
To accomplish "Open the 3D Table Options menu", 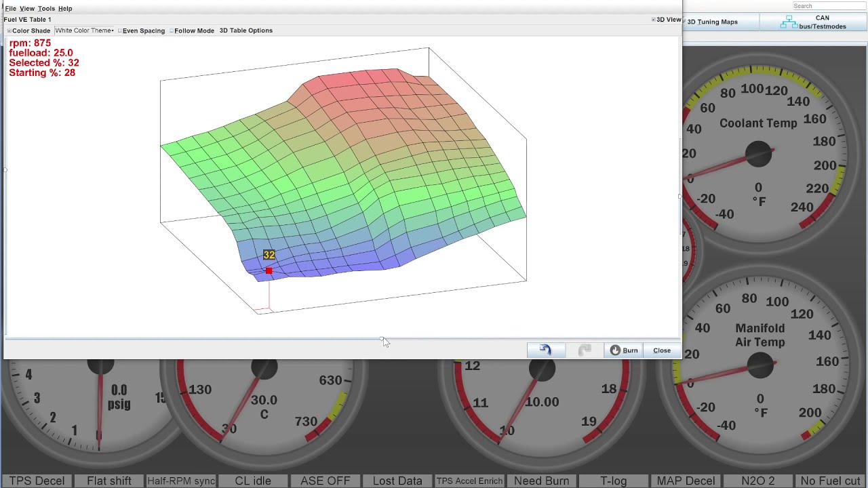I will pos(245,30).
